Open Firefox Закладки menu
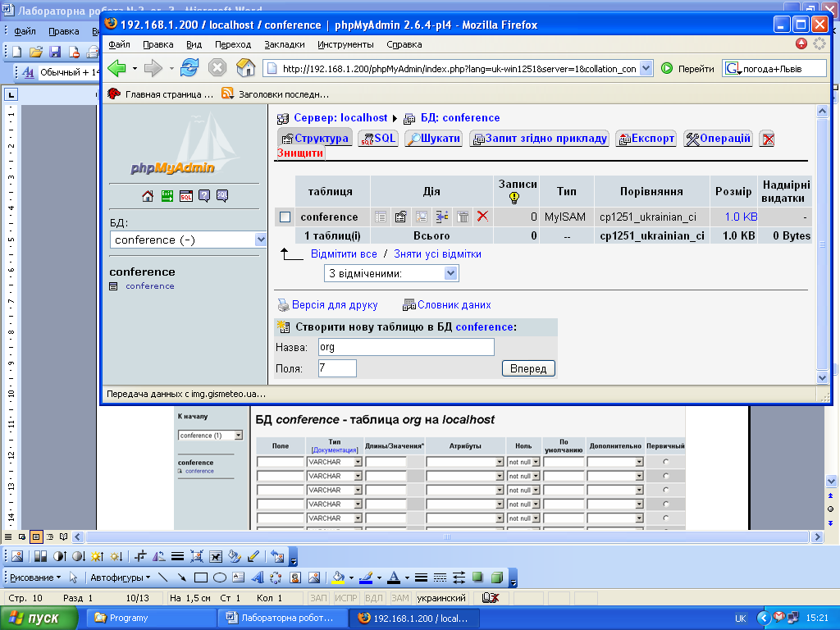This screenshot has height=630, width=840. (x=285, y=44)
